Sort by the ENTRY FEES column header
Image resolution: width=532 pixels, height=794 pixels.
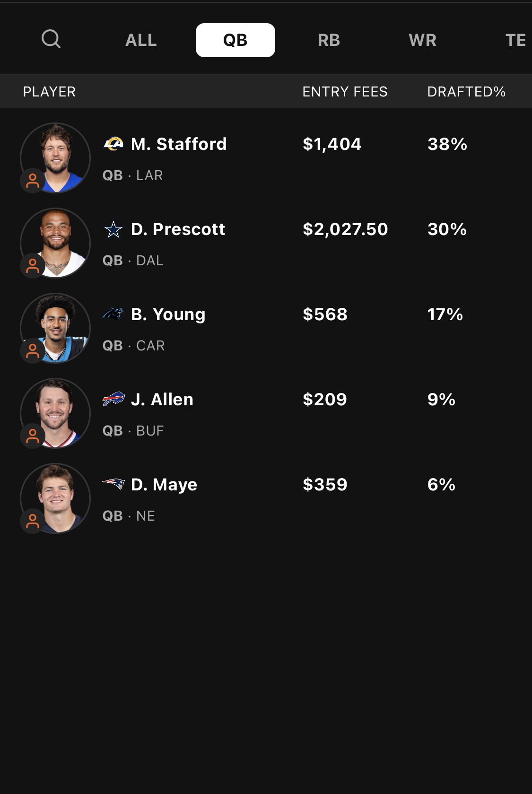(345, 92)
